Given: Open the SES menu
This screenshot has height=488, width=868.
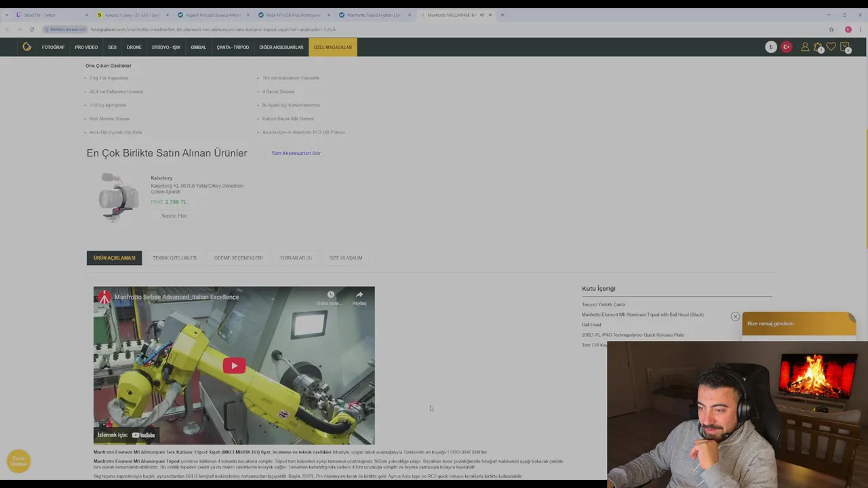Looking at the screenshot, I should [113, 47].
